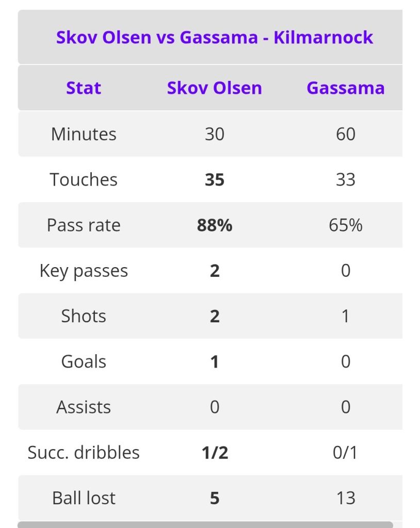Image resolution: width=420 pixels, height=528 pixels.
Task: Select the Pass rate row label
Action: tap(84, 225)
